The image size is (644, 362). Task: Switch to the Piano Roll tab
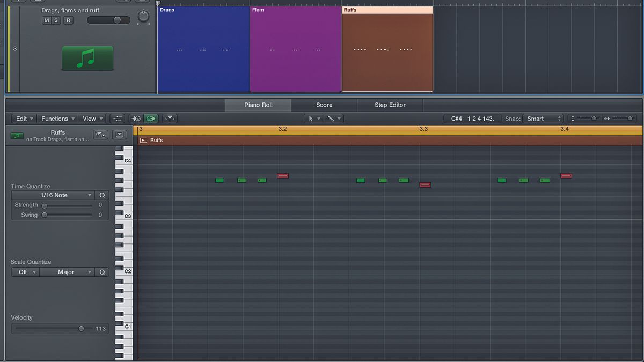tap(258, 105)
